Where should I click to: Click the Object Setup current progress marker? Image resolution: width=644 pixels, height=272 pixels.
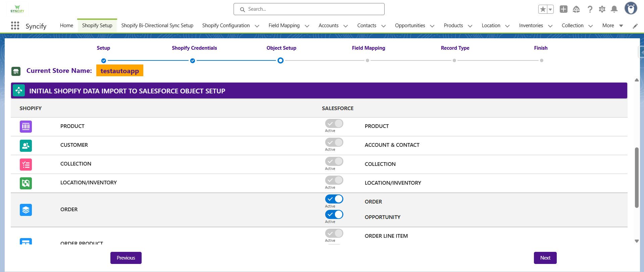point(281,60)
